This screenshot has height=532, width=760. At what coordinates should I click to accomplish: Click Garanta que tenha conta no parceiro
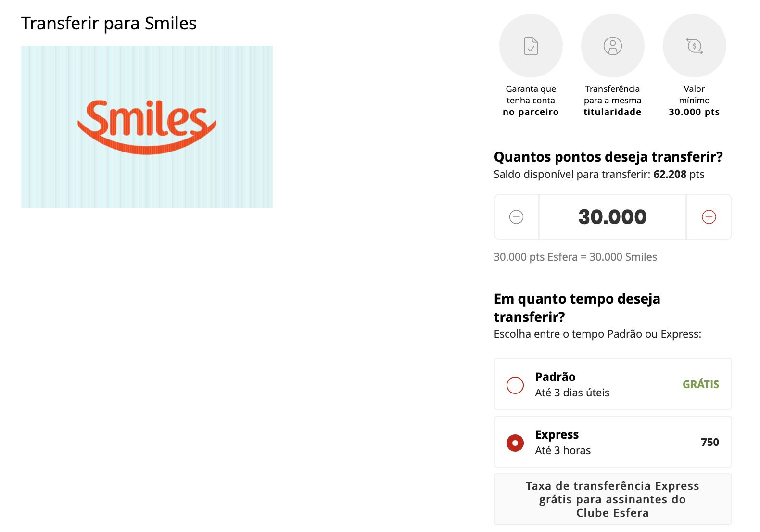531,101
